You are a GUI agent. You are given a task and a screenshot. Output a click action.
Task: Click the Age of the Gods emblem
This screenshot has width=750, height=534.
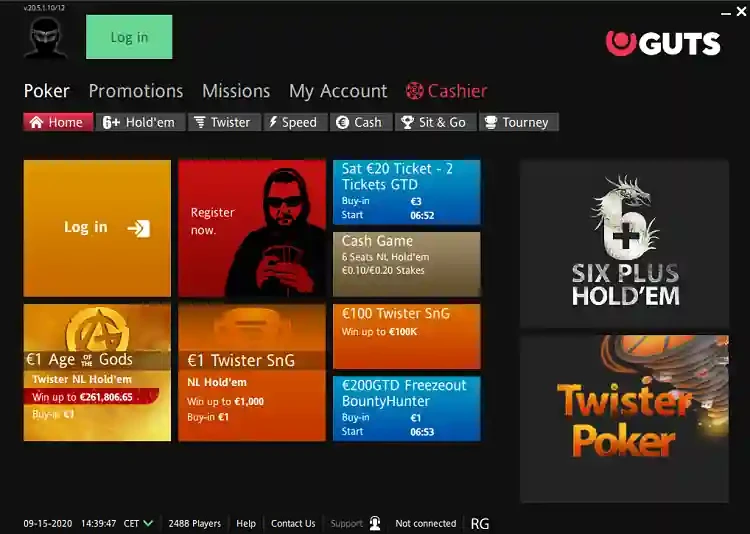pos(97,331)
